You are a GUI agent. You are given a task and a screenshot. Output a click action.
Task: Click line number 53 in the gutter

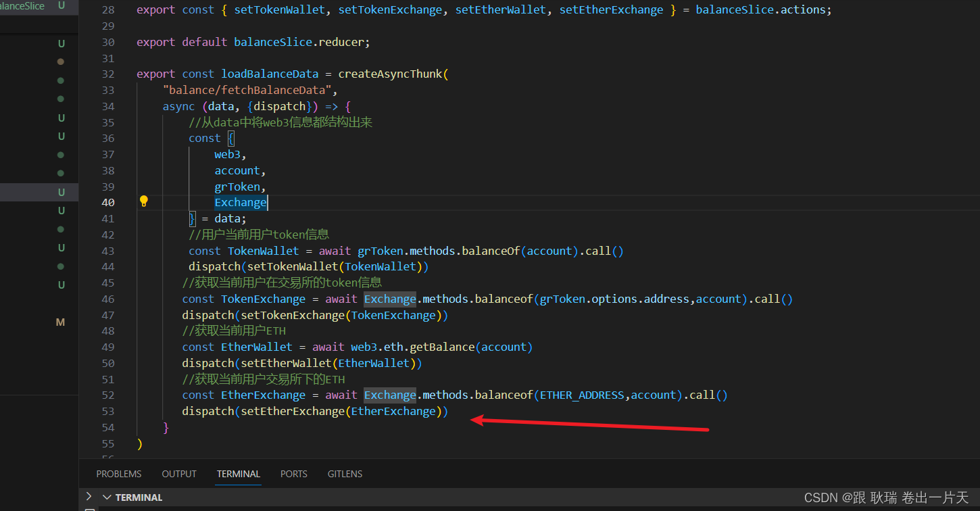coord(108,411)
